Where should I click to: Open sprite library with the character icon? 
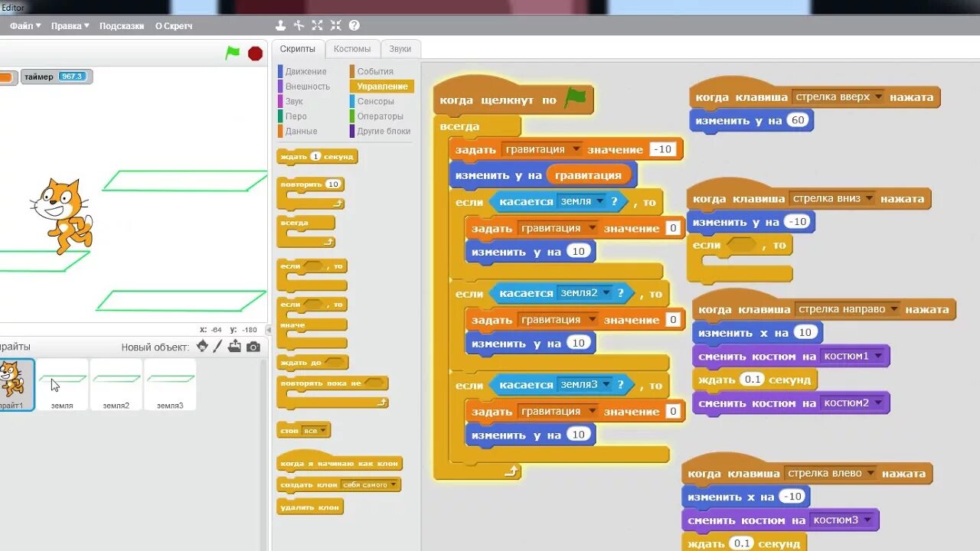(201, 346)
